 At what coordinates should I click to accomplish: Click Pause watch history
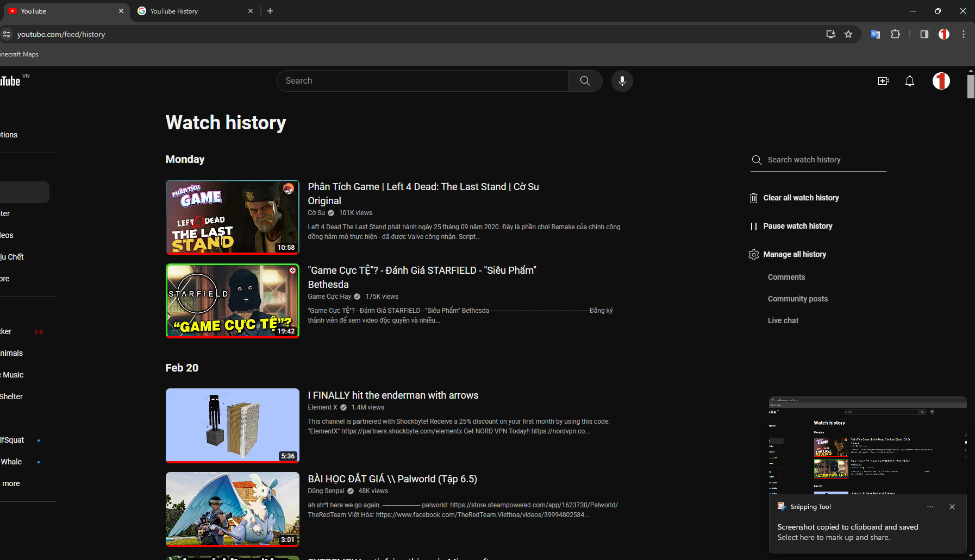coord(798,226)
